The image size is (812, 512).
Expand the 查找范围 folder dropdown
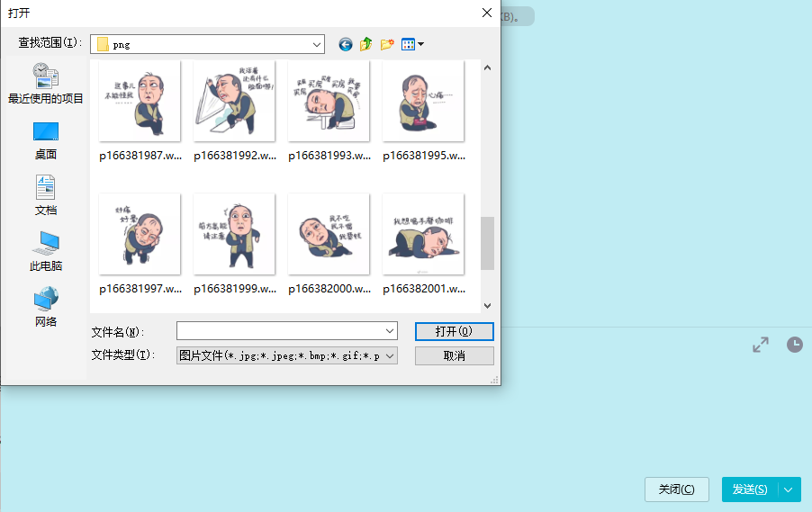316,44
